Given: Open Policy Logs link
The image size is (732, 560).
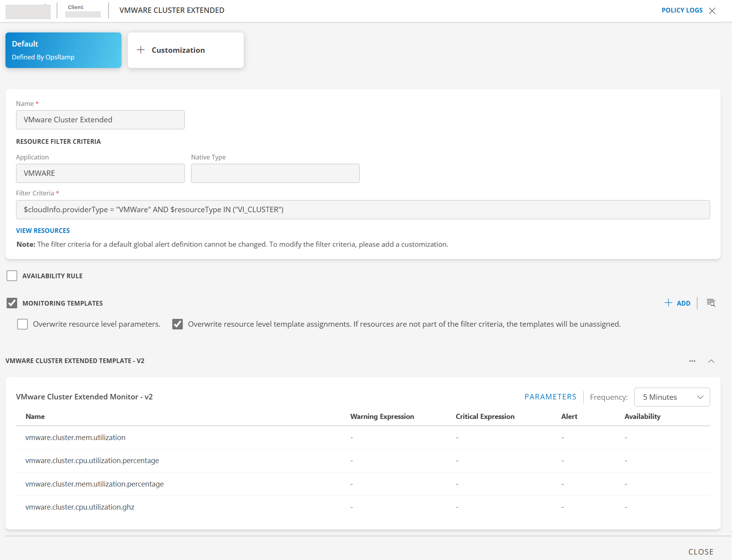Looking at the screenshot, I should point(682,10).
